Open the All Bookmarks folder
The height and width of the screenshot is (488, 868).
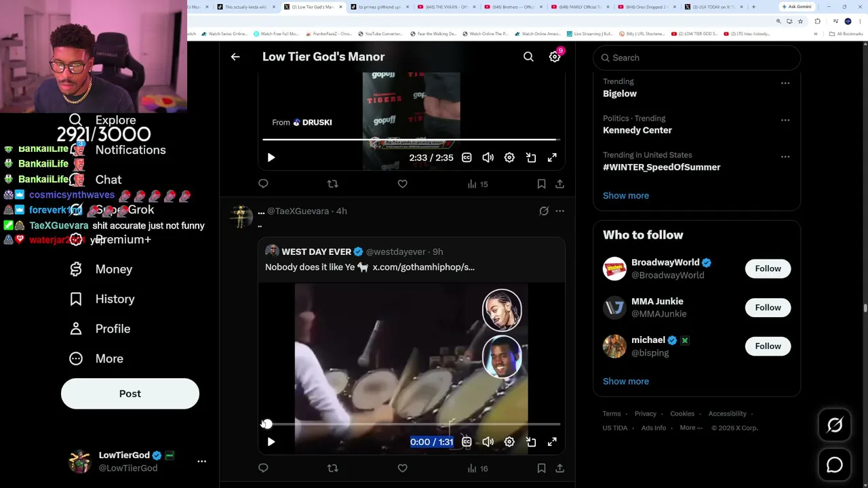(848, 34)
